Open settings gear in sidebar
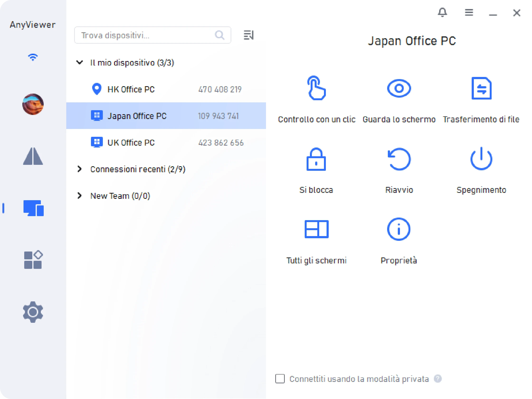The width and height of the screenshot is (532, 399). pyautogui.click(x=33, y=312)
